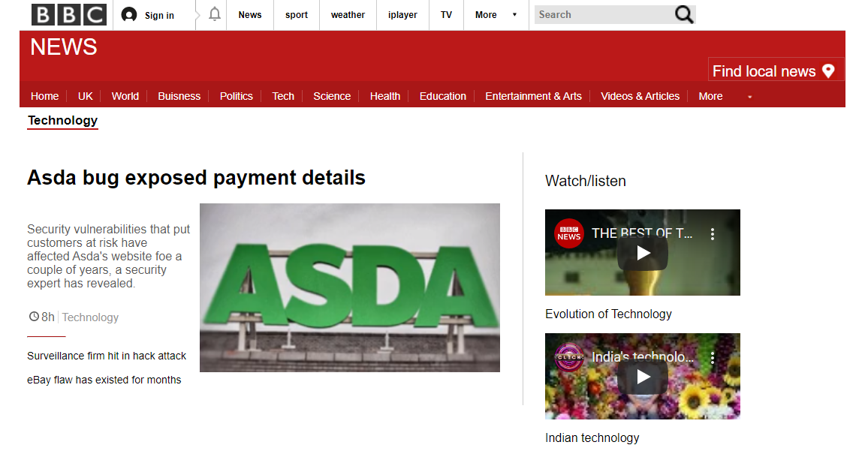Play the Evolution of Technology video
The image size is (868, 472).
pos(643,253)
